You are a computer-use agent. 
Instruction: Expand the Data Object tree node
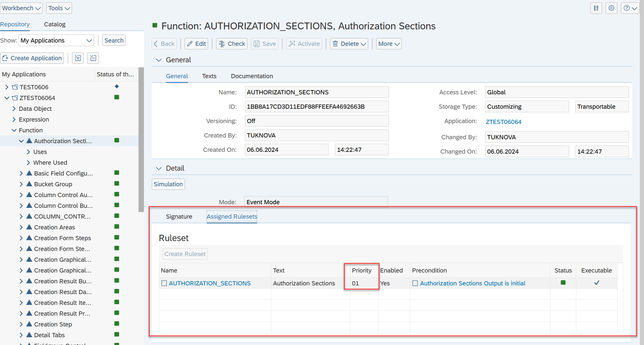point(14,109)
